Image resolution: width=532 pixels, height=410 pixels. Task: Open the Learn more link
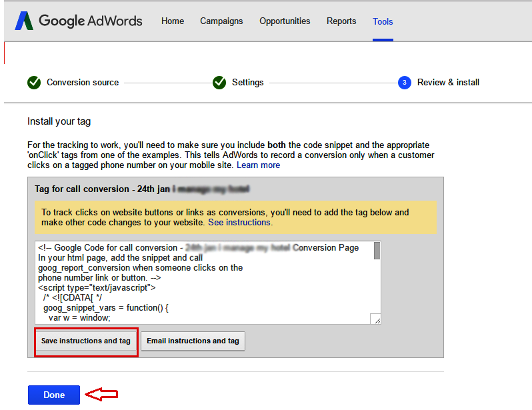click(x=258, y=165)
